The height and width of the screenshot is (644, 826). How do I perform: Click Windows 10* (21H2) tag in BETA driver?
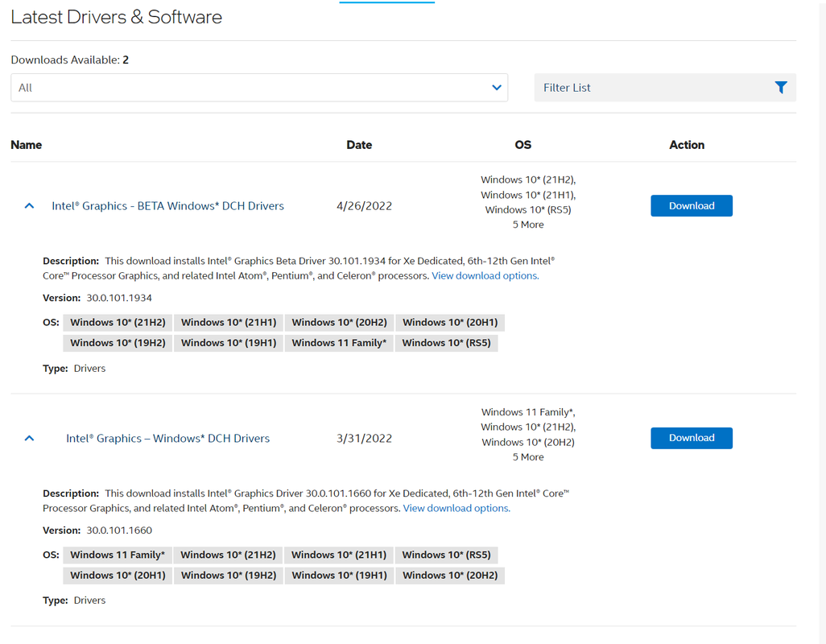coord(118,322)
